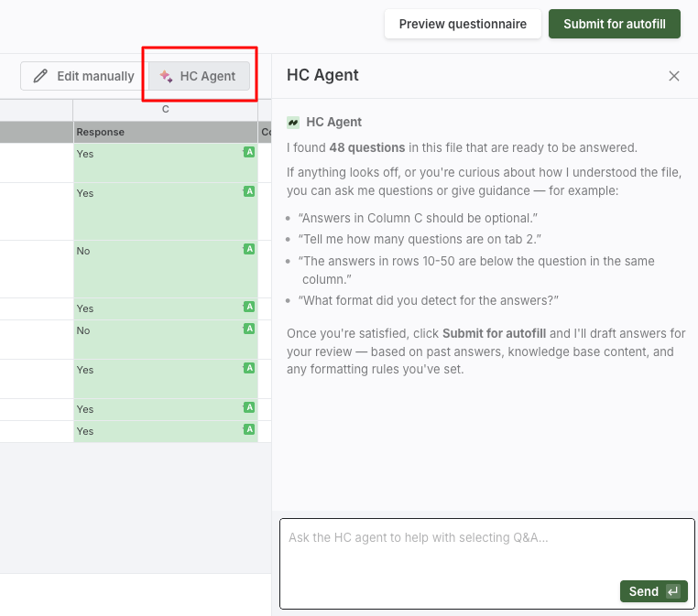Image resolution: width=698 pixels, height=616 pixels.
Task: Select the Edit manually option
Action: pos(84,76)
